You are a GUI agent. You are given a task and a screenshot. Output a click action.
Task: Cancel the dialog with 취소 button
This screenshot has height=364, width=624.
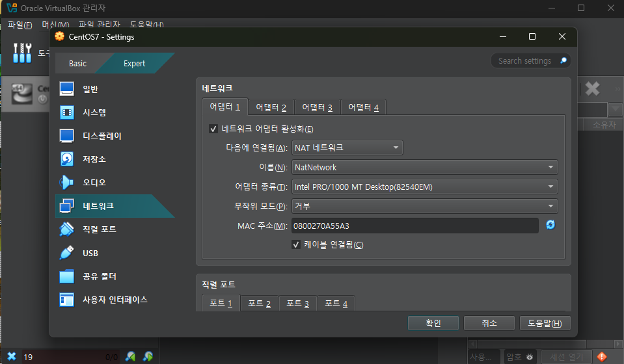coord(489,323)
